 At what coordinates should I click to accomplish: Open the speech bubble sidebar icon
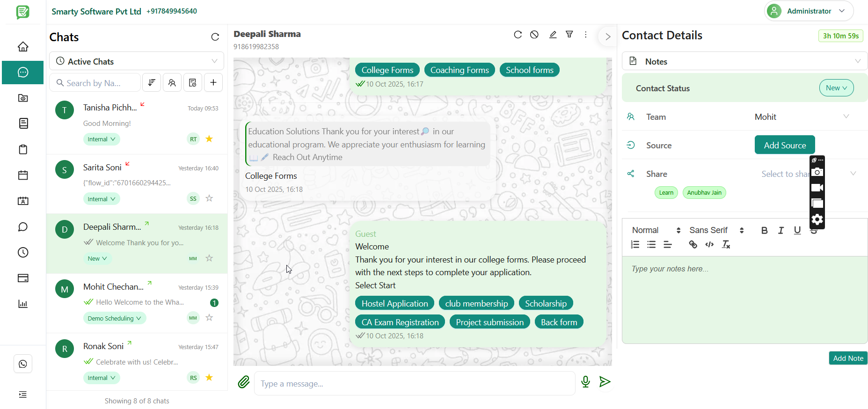(x=23, y=227)
